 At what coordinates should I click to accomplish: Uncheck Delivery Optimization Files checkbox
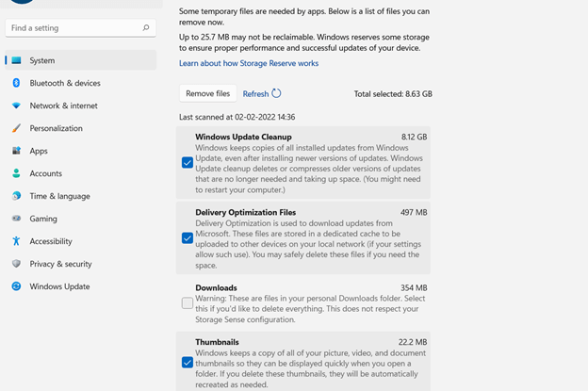[188, 237]
